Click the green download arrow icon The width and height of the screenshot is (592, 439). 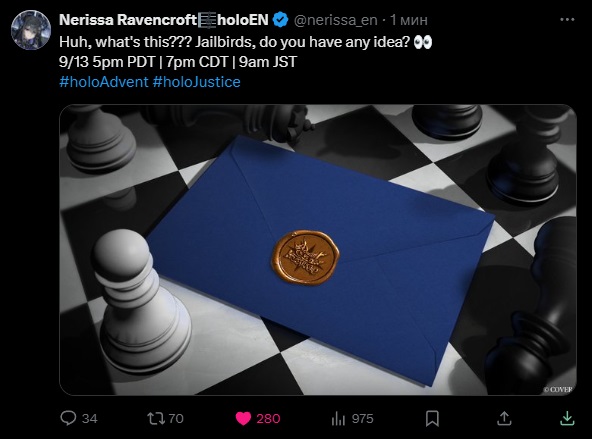(567, 418)
